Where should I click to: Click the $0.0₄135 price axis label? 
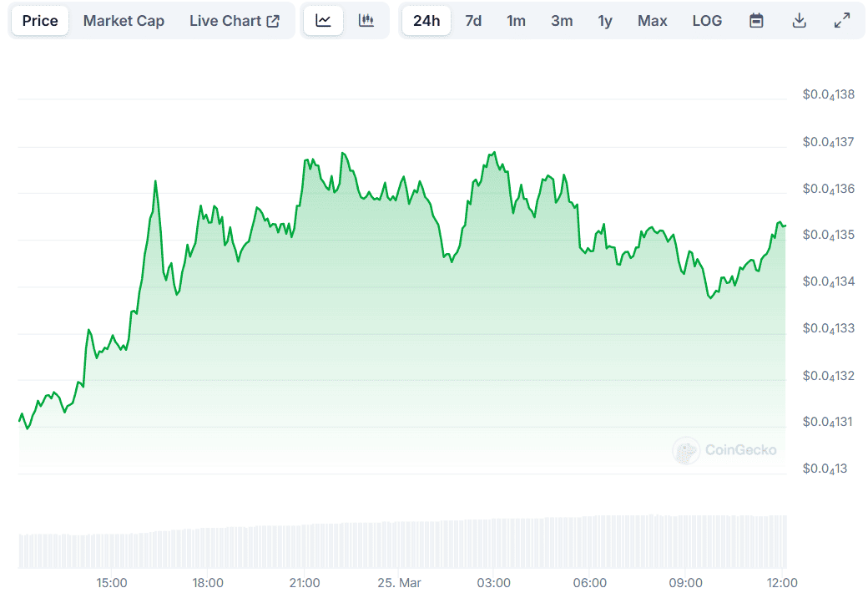click(829, 235)
